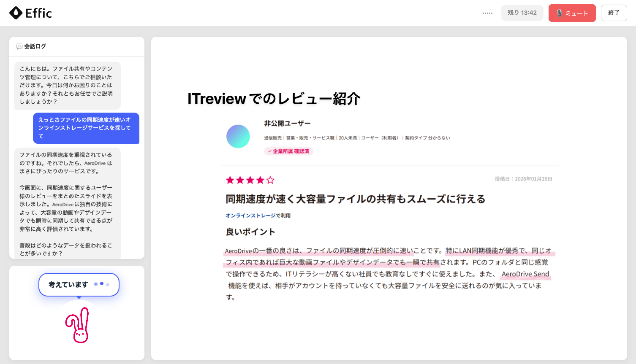
Task: Click the first filled rating star
Action: click(230, 180)
